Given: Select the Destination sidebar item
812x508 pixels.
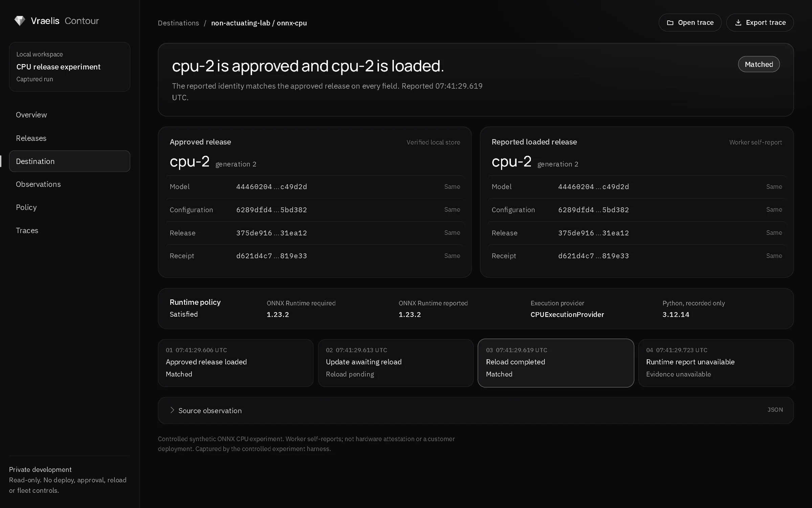Looking at the screenshot, I should pos(69,161).
